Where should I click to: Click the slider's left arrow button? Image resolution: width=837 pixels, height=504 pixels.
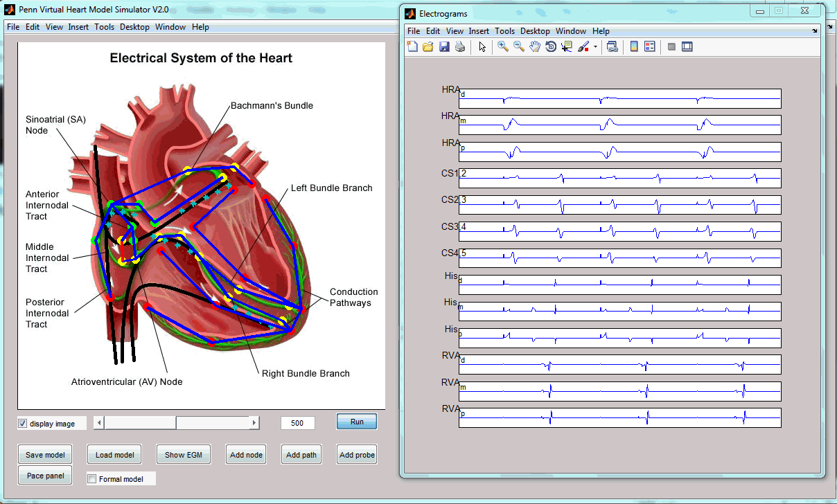[x=98, y=423]
